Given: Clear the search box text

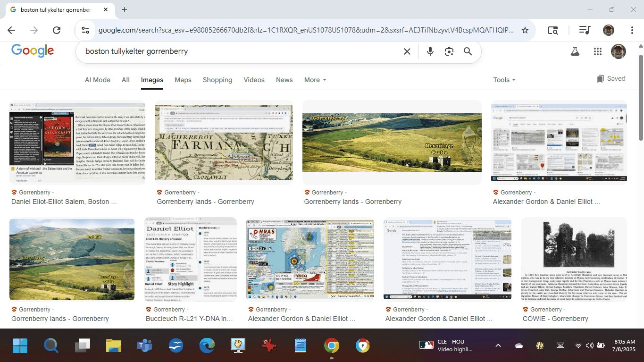Looking at the screenshot, I should (407, 51).
